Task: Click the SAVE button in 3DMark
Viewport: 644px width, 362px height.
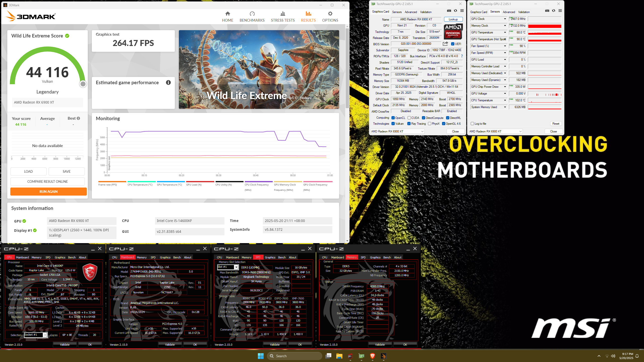Action: (x=66, y=171)
